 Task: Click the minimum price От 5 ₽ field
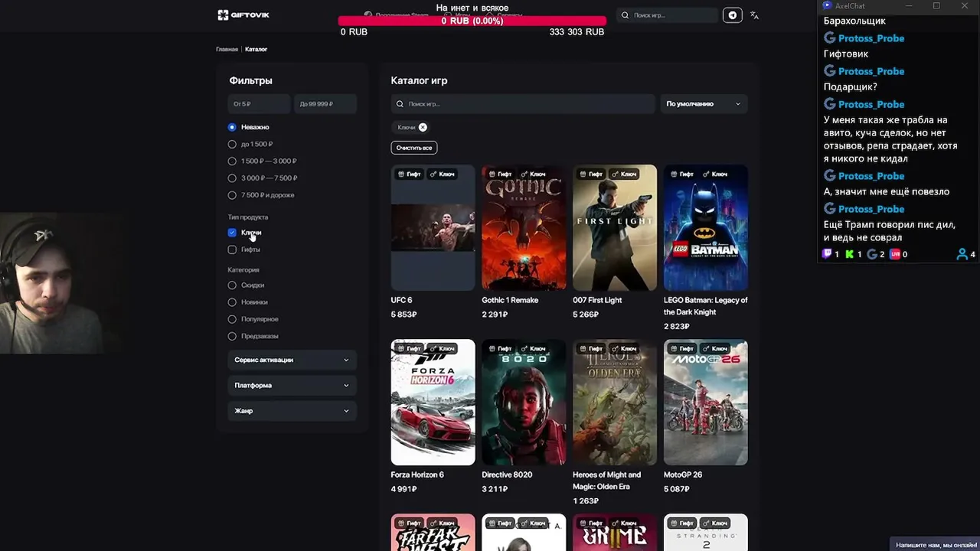click(x=259, y=104)
